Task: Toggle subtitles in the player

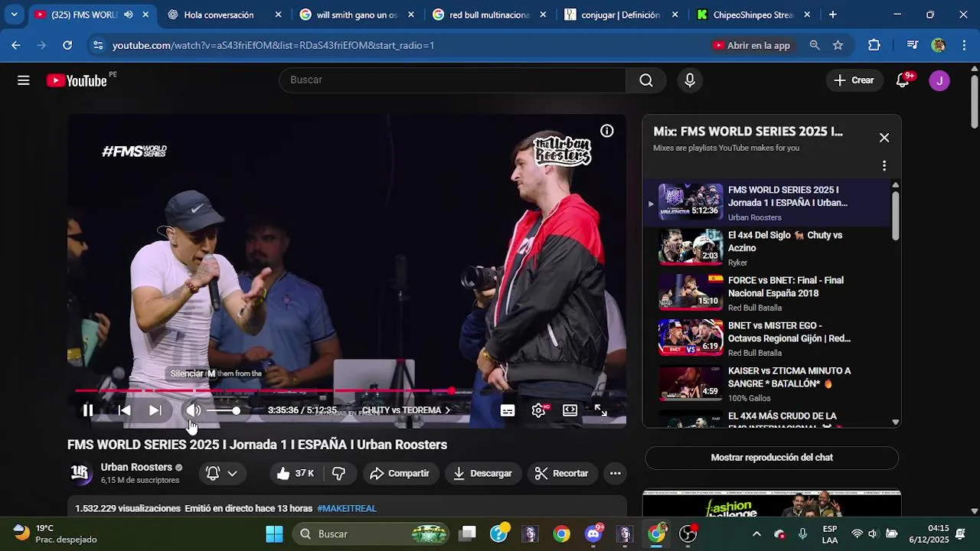Action: pyautogui.click(x=508, y=410)
